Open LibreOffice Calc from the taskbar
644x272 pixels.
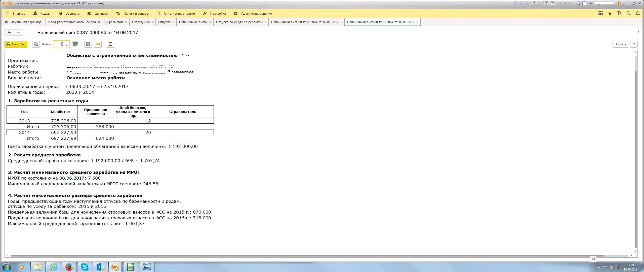tap(131, 267)
